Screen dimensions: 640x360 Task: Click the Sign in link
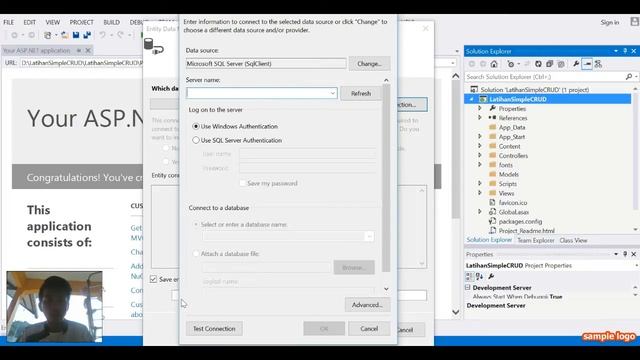pos(610,22)
